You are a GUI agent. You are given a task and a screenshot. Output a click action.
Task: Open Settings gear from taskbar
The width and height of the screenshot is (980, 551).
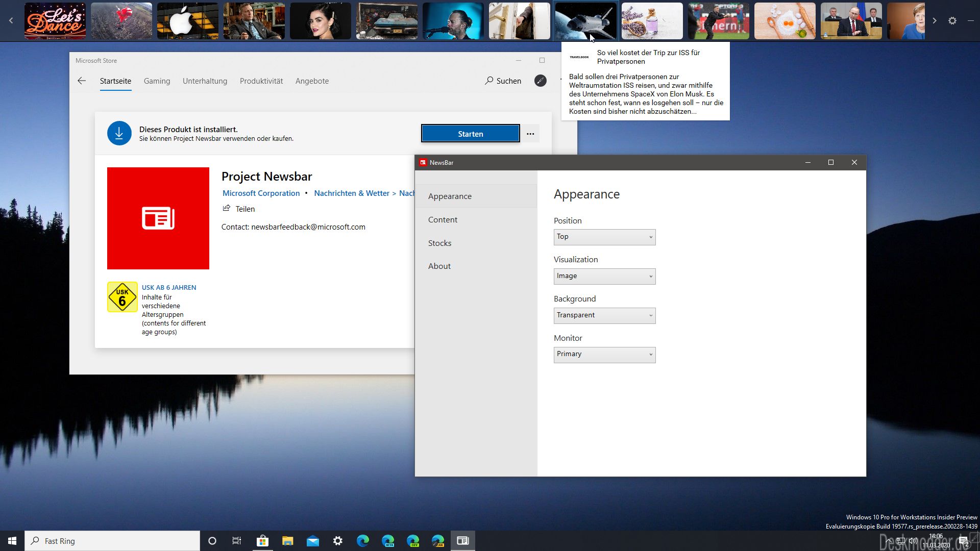point(337,541)
